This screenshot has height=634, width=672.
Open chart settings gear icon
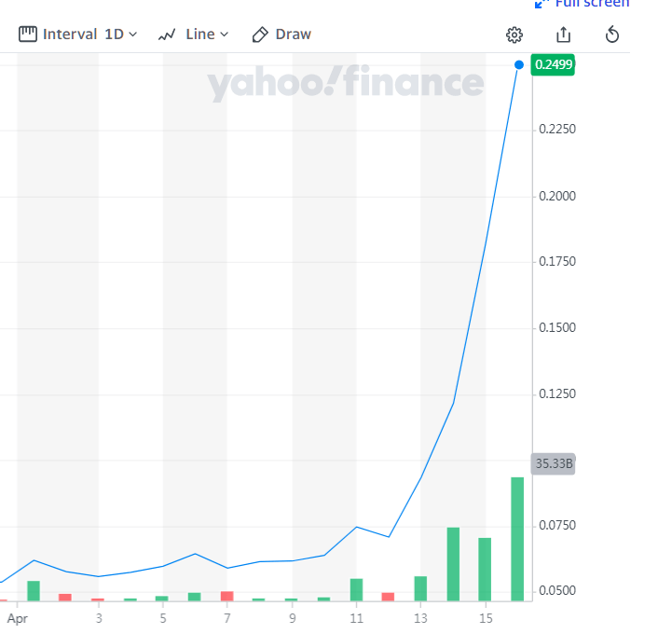[514, 34]
